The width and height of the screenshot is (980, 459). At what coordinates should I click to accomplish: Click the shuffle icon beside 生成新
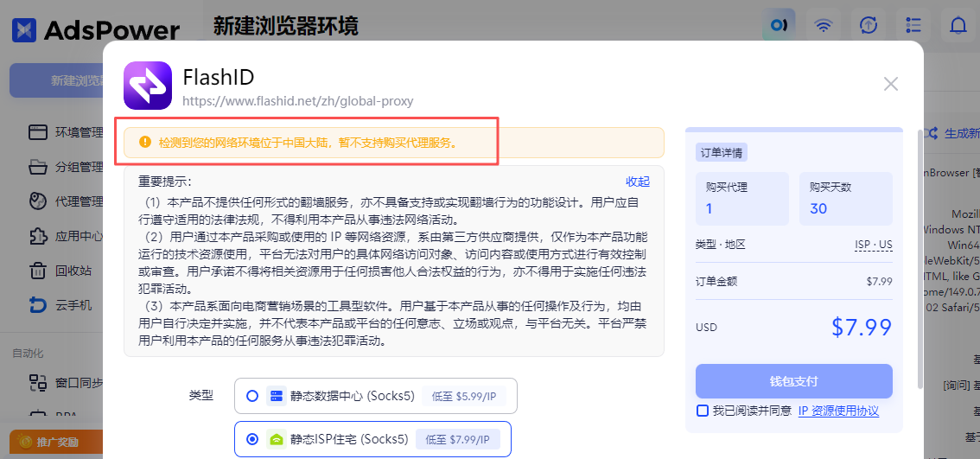(931, 133)
